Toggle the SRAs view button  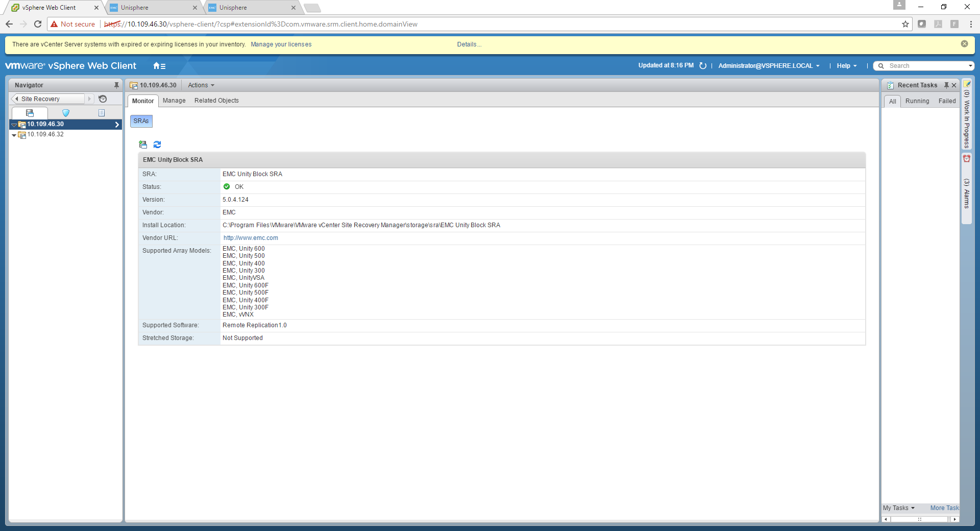[141, 121]
